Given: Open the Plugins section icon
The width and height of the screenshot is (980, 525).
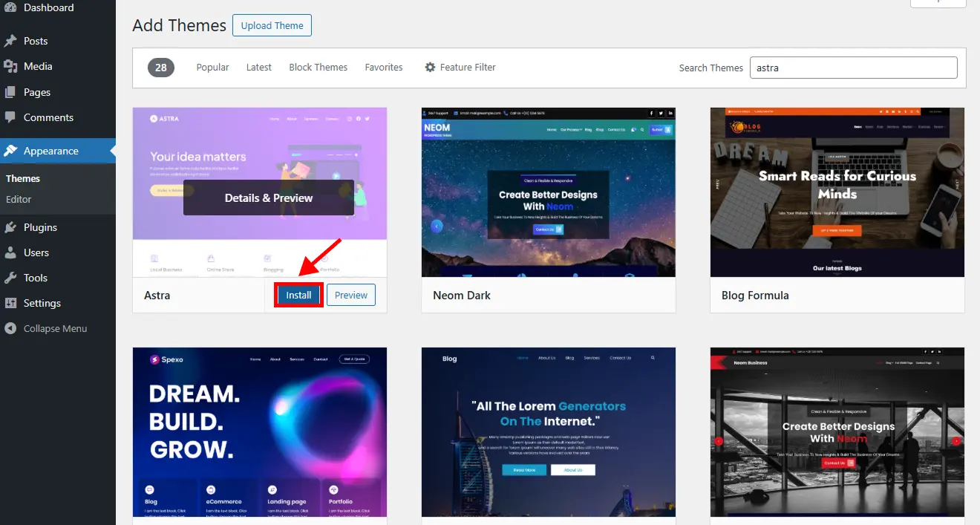Looking at the screenshot, I should click(11, 227).
